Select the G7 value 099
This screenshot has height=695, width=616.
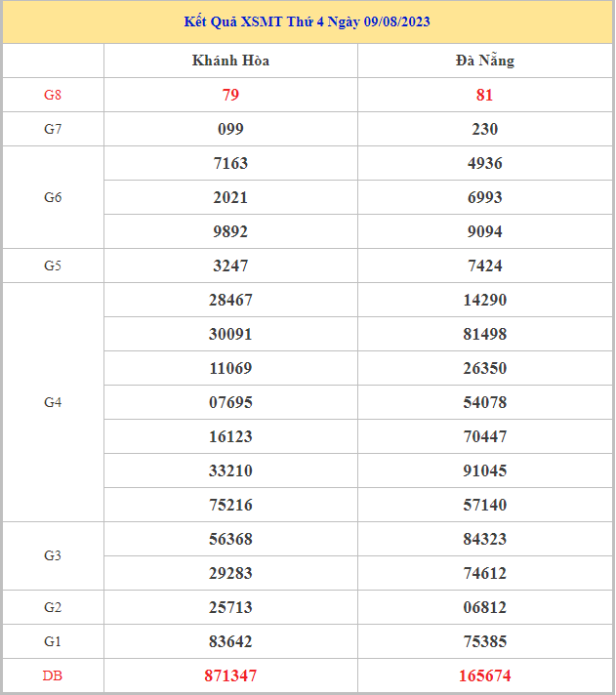pos(230,129)
